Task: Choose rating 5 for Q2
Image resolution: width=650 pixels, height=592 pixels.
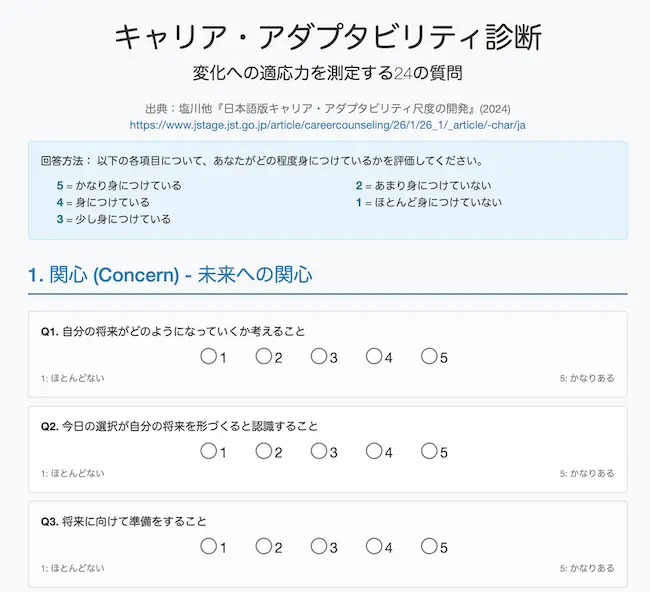Action: 429,451
